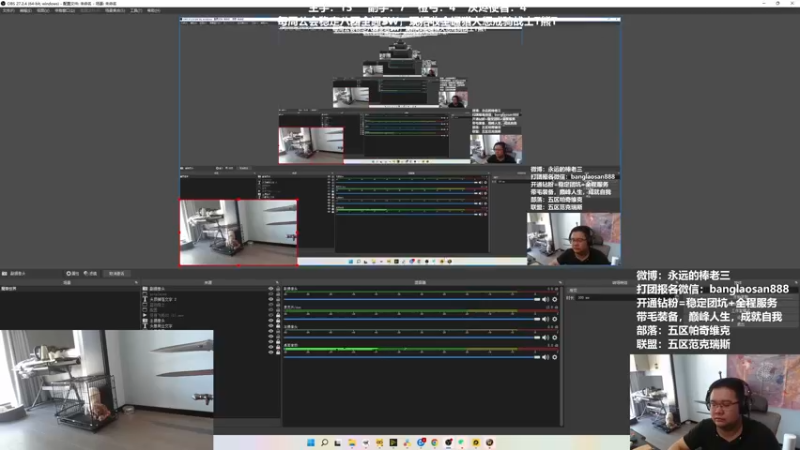Click the OBS Studio taskbar icon

(x=448, y=442)
